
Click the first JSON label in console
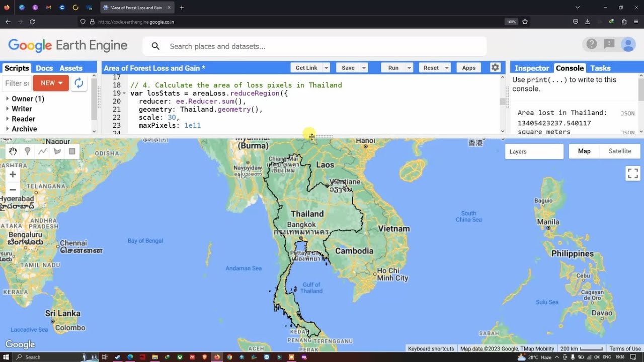click(627, 113)
